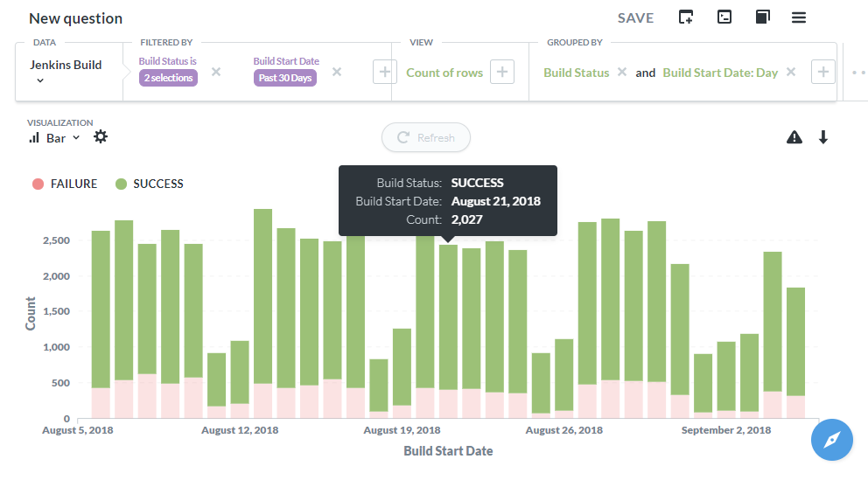The image size is (868, 480).
Task: Click the 'August 26, 2018' axis label
Action: [564, 430]
